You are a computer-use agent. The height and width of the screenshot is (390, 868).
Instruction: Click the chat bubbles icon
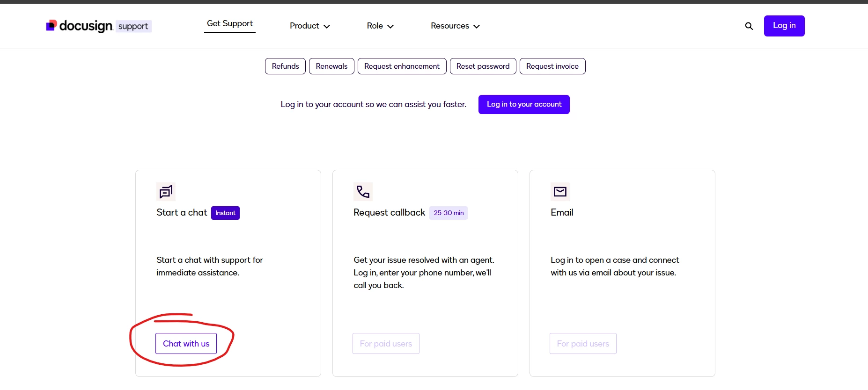(x=166, y=192)
